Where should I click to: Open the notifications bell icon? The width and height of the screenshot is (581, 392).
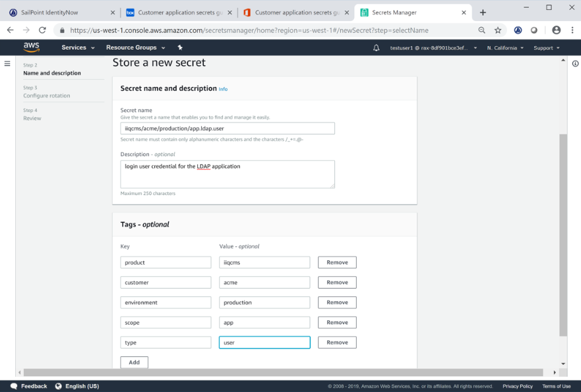(377, 48)
